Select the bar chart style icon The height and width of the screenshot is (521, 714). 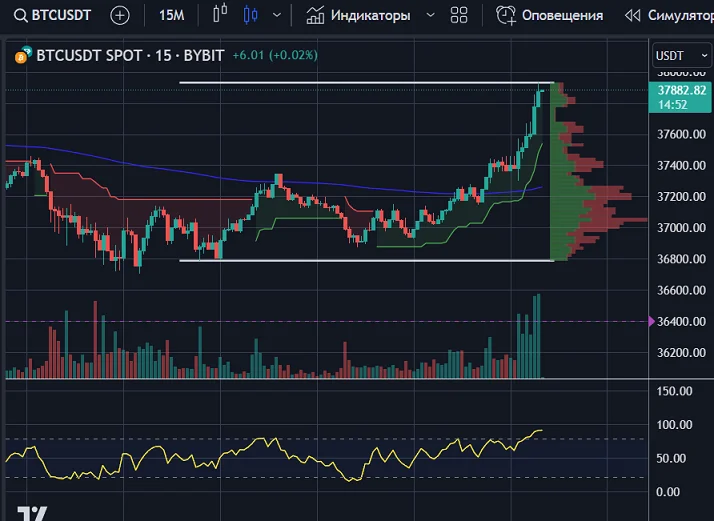pos(220,15)
